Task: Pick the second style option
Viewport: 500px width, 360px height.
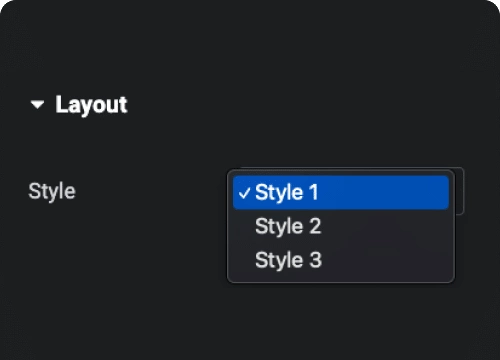Action: click(x=341, y=226)
